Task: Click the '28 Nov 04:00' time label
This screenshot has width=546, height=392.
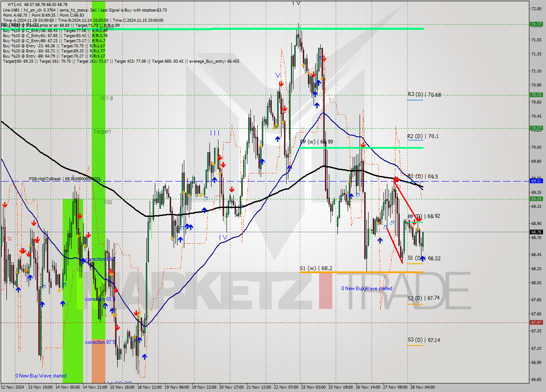Action: pos(423,387)
